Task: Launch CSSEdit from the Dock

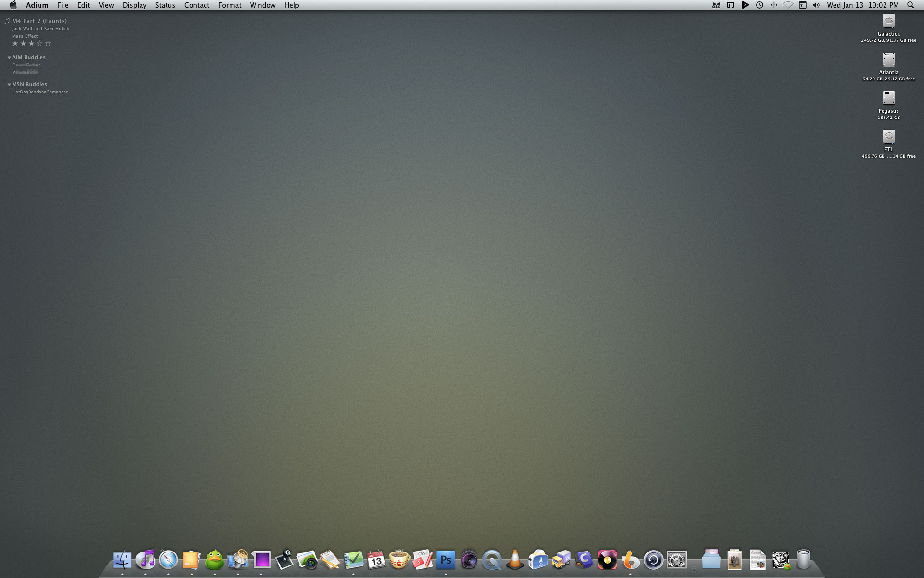Action: click(x=423, y=560)
